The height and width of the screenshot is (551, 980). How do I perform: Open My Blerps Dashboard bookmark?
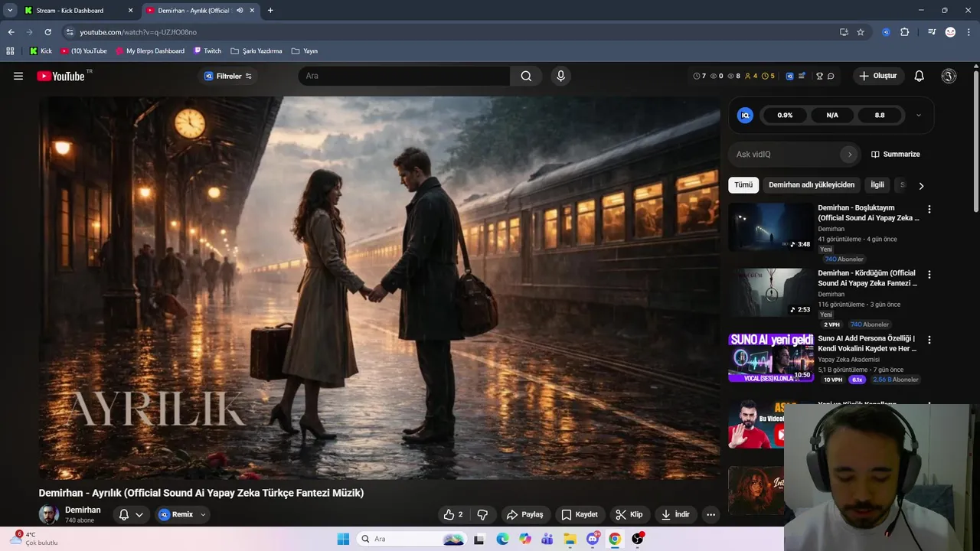click(x=150, y=51)
